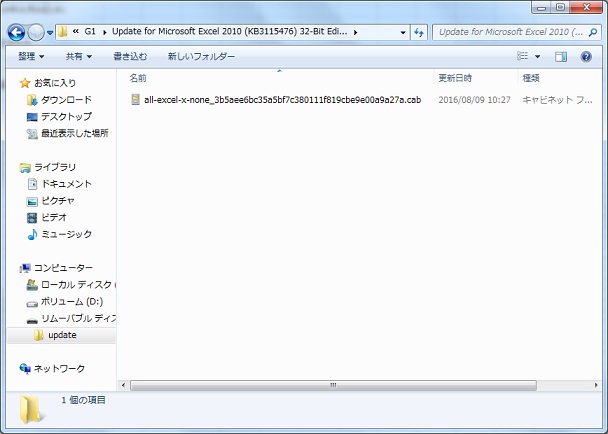Open the 共有 menu
The height and width of the screenshot is (434, 608).
(79, 57)
